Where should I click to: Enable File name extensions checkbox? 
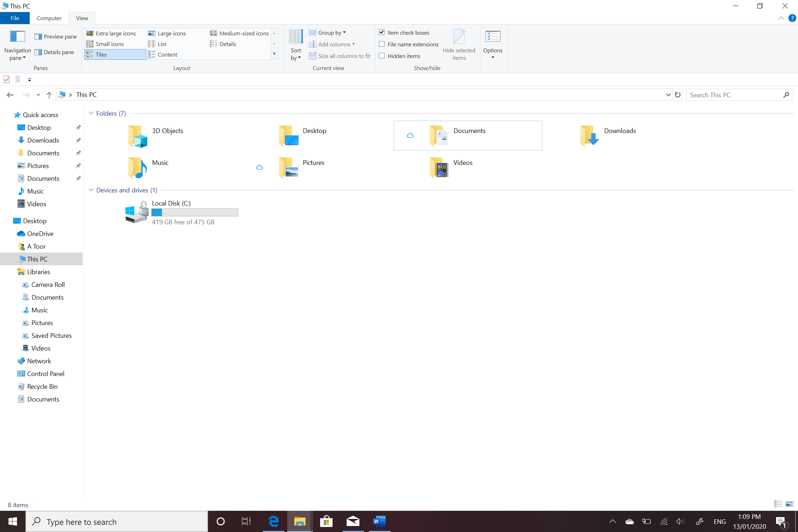tap(381, 44)
